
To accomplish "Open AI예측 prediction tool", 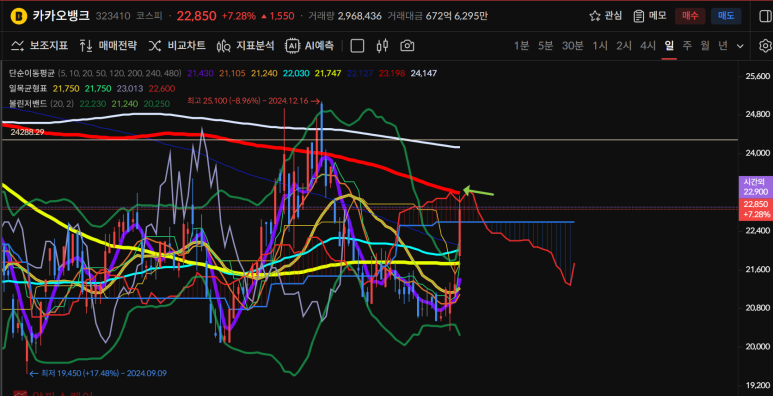I will 310,46.
